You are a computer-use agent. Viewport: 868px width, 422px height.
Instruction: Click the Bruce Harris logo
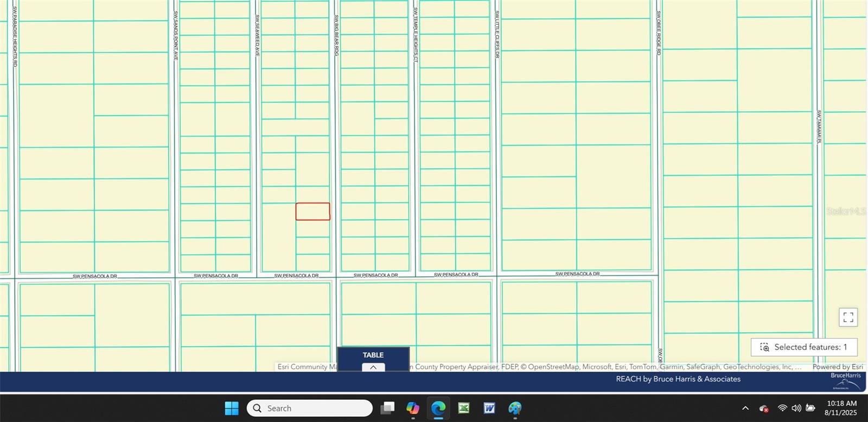846,381
